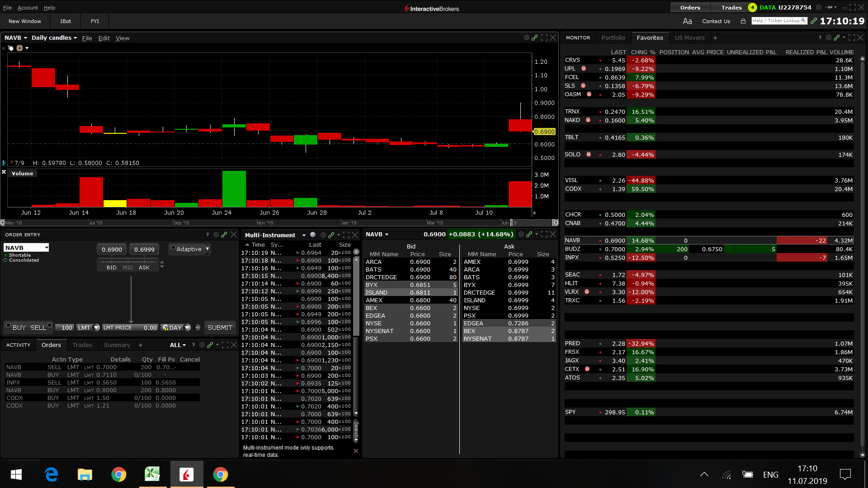868x488 pixels.
Task: Switch to the US Movers tab
Action: point(689,38)
